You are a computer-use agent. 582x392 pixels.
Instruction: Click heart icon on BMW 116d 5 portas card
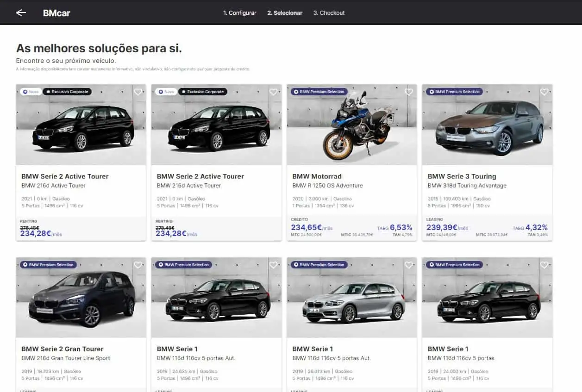tap(544, 265)
